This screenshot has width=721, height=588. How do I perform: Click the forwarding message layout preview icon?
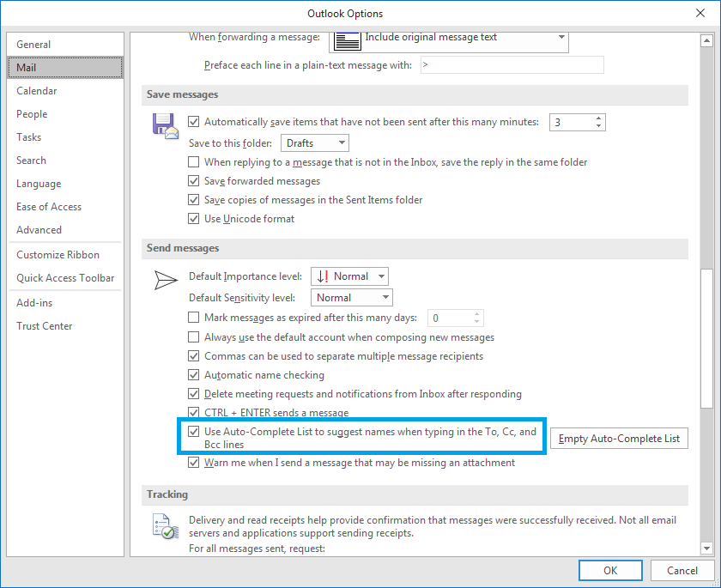pyautogui.click(x=347, y=40)
